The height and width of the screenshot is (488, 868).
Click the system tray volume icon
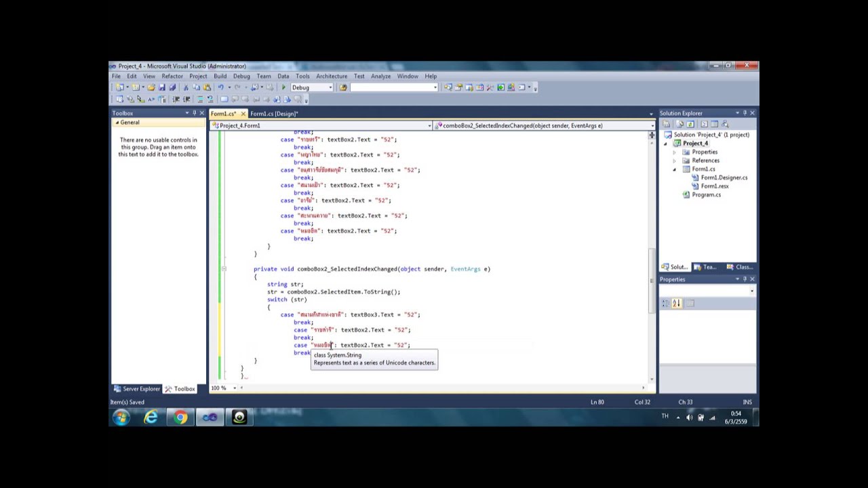[690, 418]
